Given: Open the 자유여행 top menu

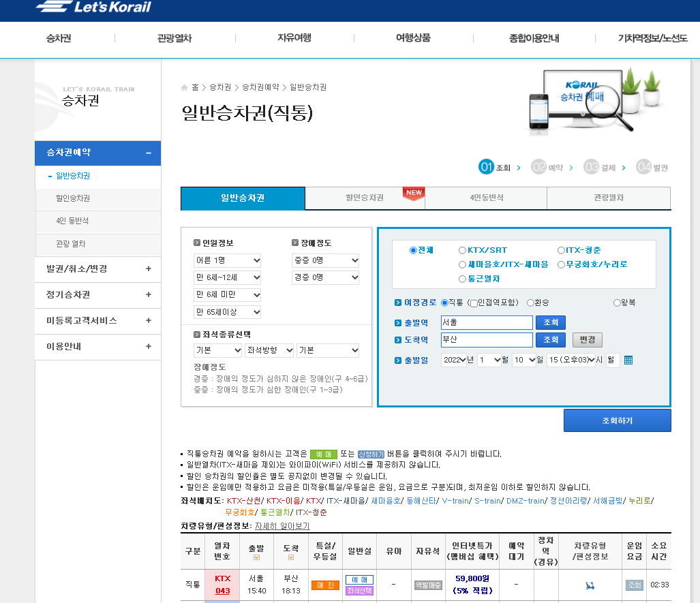Looking at the screenshot, I should 294,38.
